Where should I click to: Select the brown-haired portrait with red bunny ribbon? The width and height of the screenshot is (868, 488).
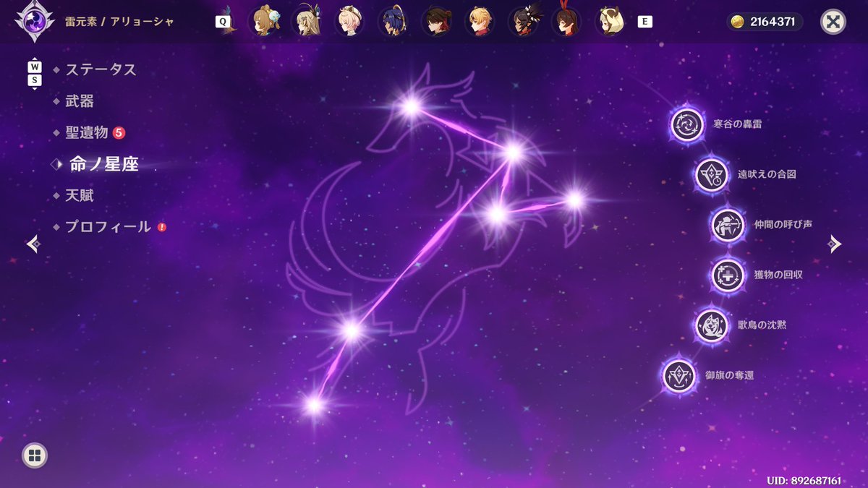click(x=566, y=22)
